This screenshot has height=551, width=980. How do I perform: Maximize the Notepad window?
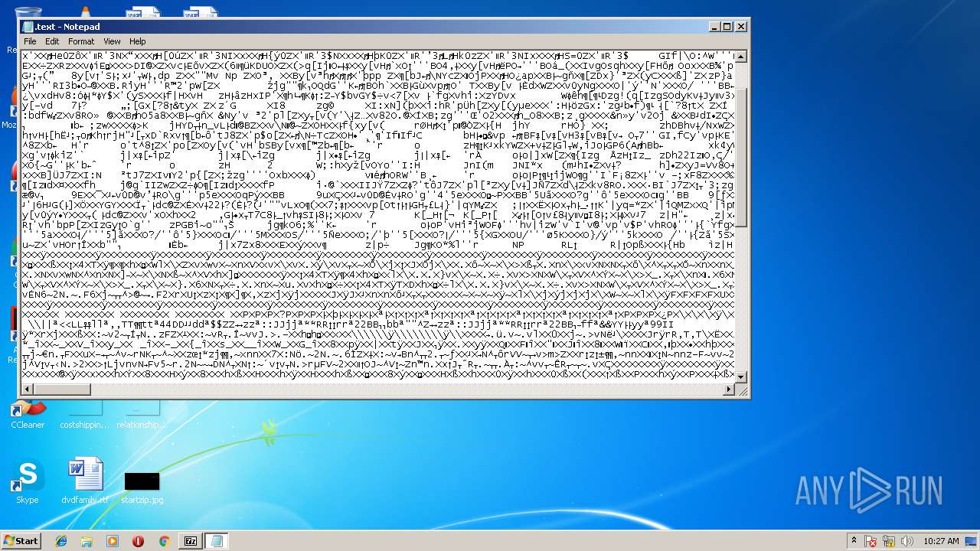pos(727,26)
